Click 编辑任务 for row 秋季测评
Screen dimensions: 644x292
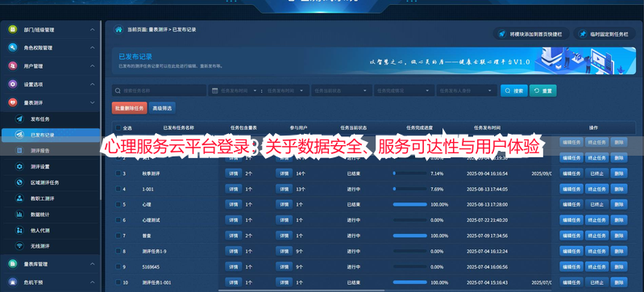click(571, 173)
